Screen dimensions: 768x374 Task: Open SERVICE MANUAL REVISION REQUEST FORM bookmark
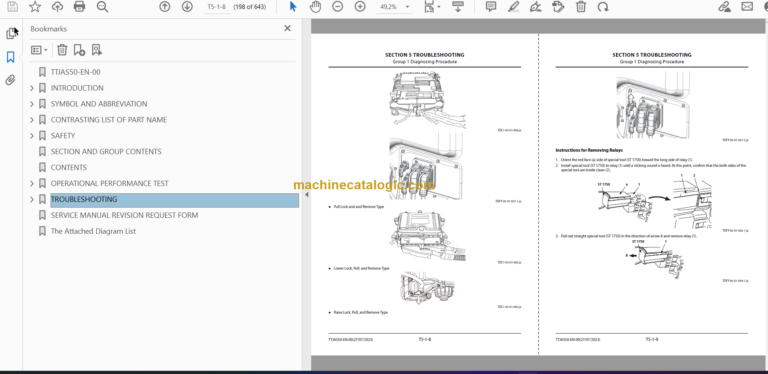tap(124, 215)
